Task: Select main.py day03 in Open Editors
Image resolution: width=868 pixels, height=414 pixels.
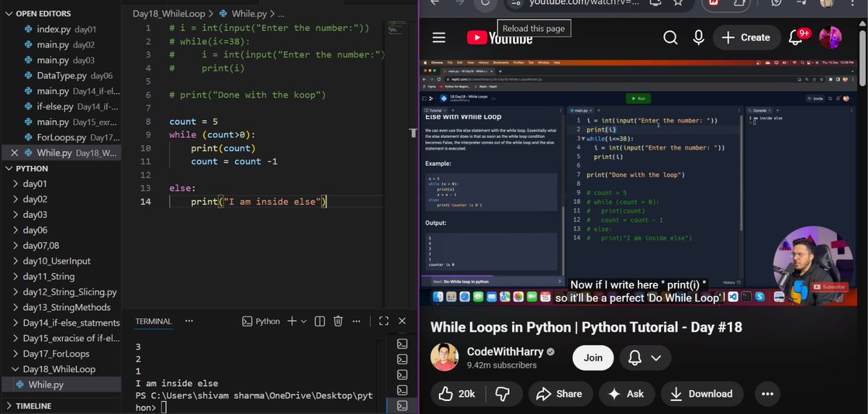Action: (60, 60)
